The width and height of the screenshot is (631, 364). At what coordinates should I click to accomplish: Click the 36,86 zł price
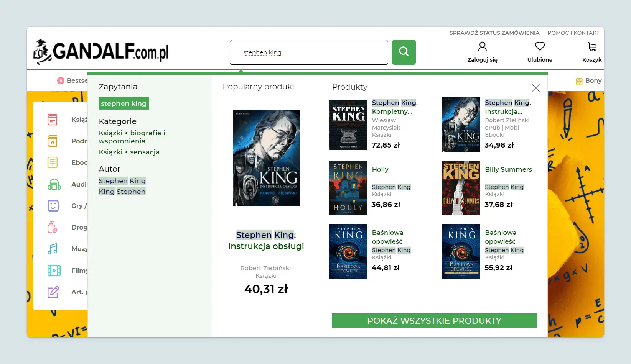[x=386, y=205]
